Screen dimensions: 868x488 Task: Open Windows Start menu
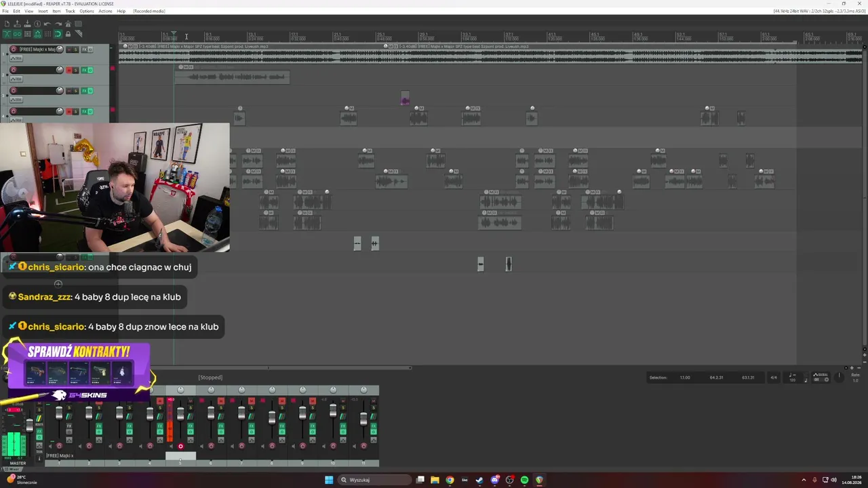[x=329, y=480]
